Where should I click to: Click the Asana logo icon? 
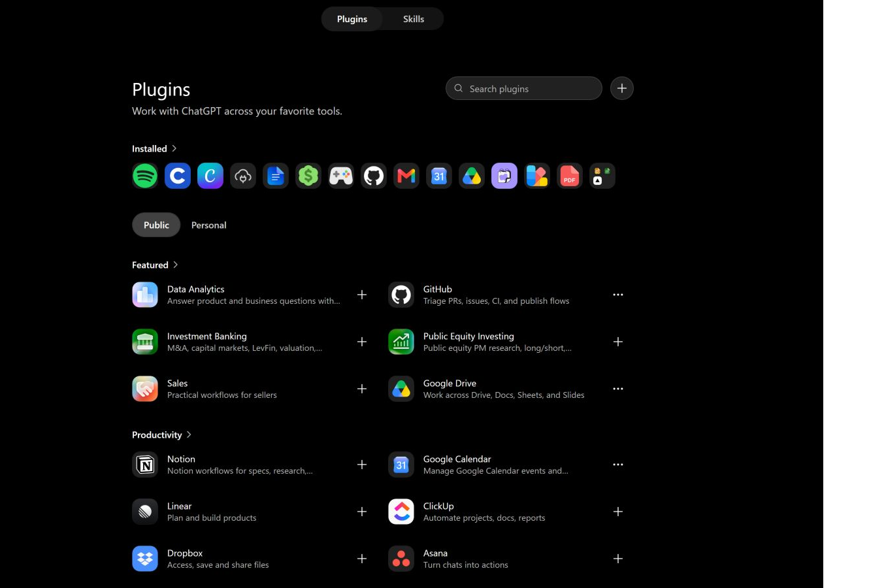pyautogui.click(x=401, y=559)
